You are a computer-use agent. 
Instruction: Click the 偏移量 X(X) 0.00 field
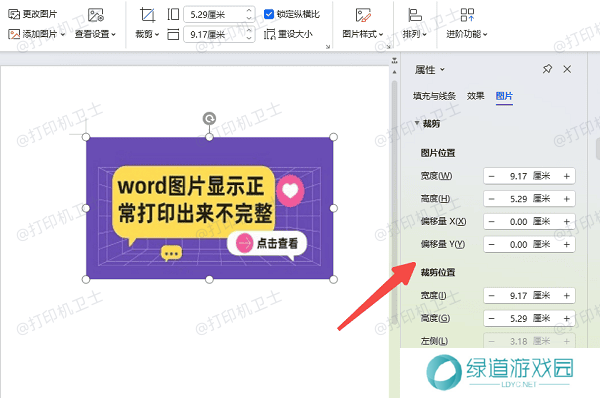pyautogui.click(x=529, y=222)
